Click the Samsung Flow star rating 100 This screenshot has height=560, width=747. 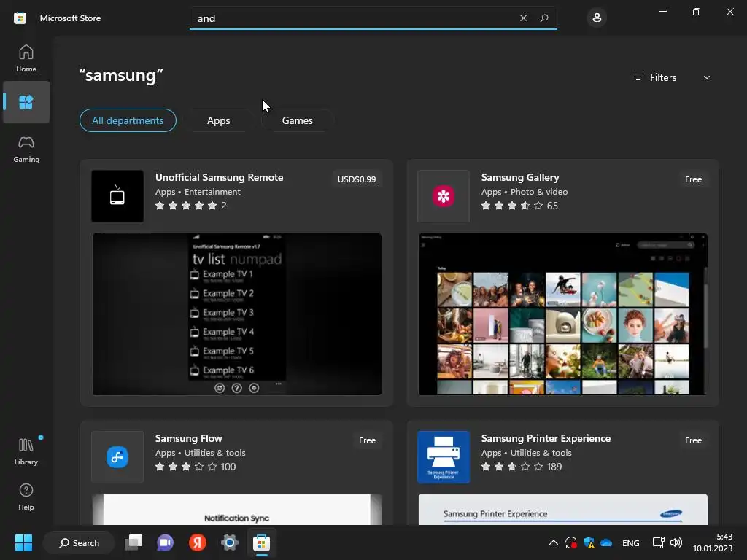tap(196, 467)
